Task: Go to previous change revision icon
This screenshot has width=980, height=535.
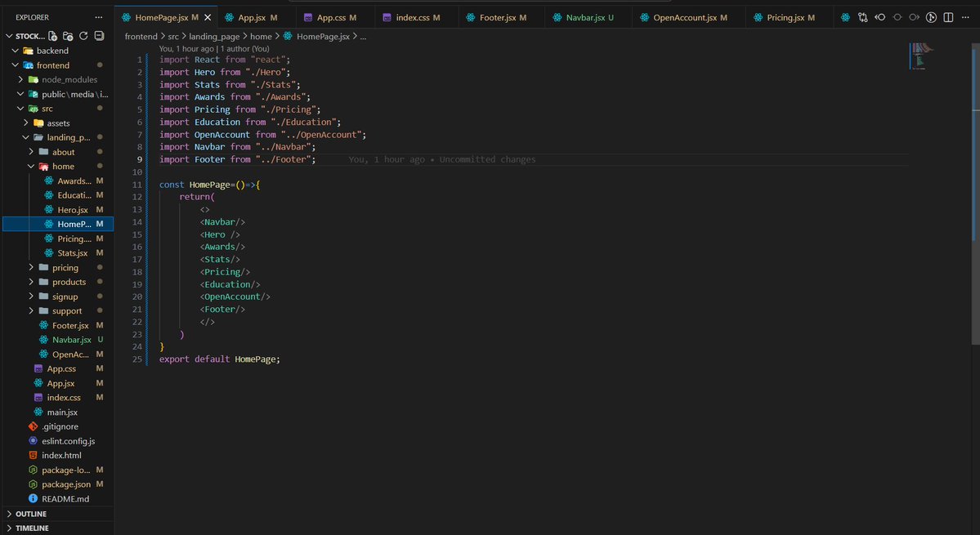Action: [x=880, y=17]
